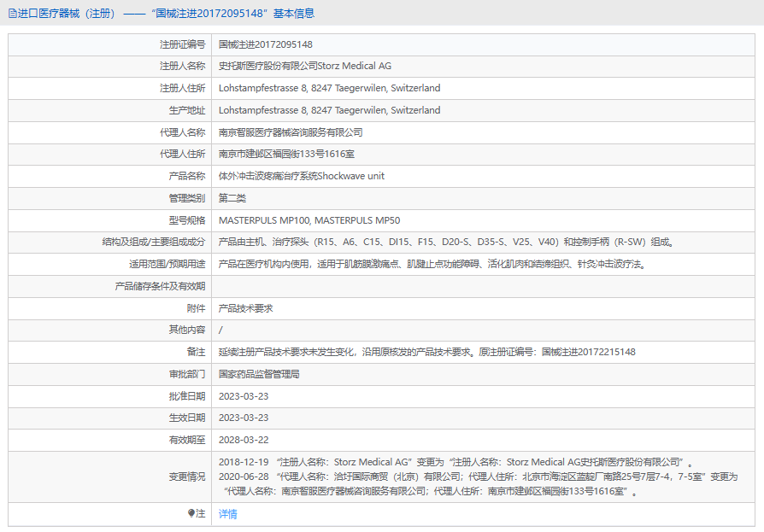
Task: Click the bullet icon next to 注
Action: (x=191, y=513)
